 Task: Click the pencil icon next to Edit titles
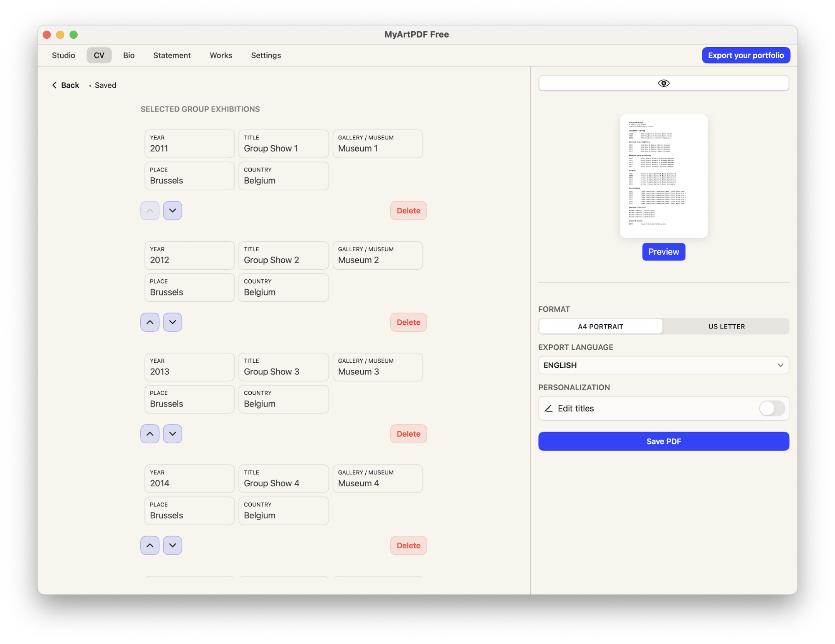coord(549,408)
